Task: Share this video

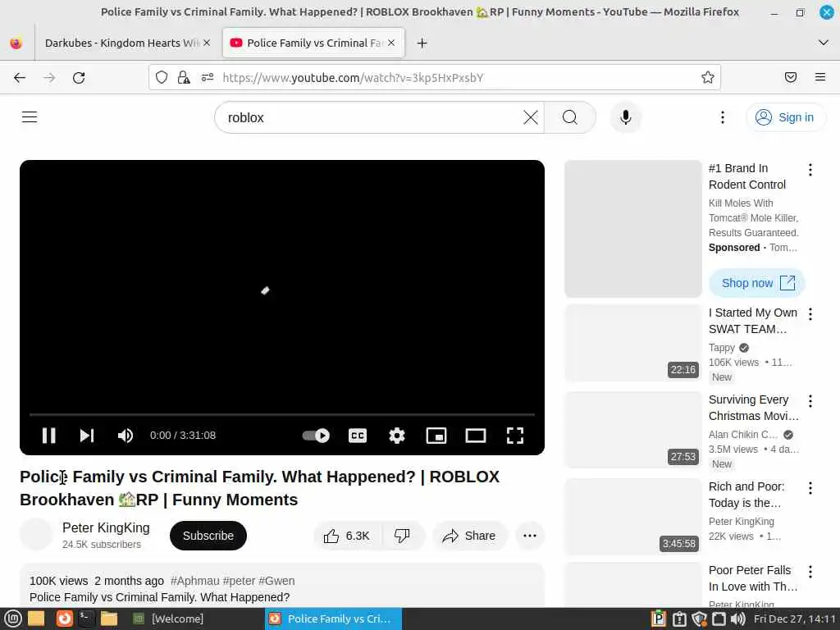Action: 469,536
